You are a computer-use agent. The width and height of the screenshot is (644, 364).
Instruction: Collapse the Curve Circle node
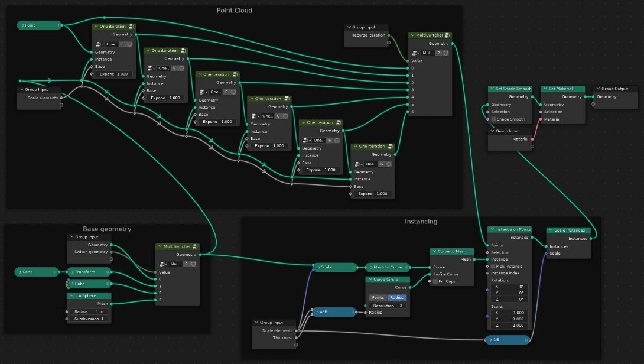[x=370, y=279]
